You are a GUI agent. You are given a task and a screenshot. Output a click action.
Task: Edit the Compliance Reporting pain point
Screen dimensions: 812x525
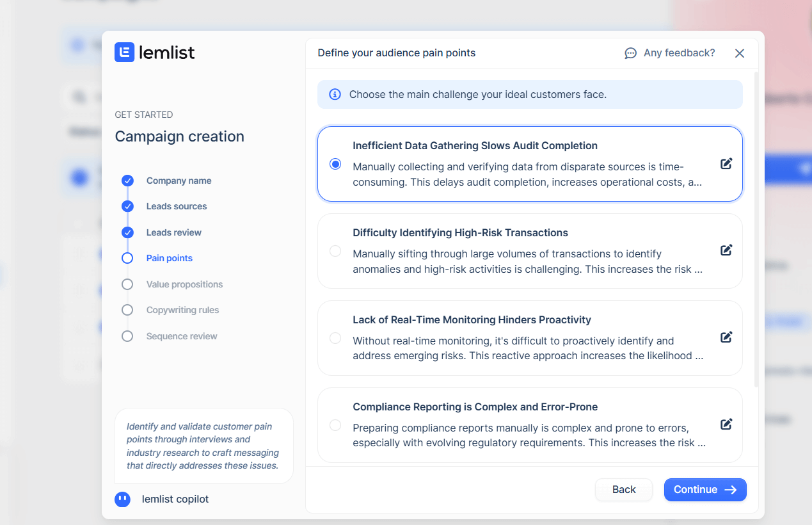726,424
